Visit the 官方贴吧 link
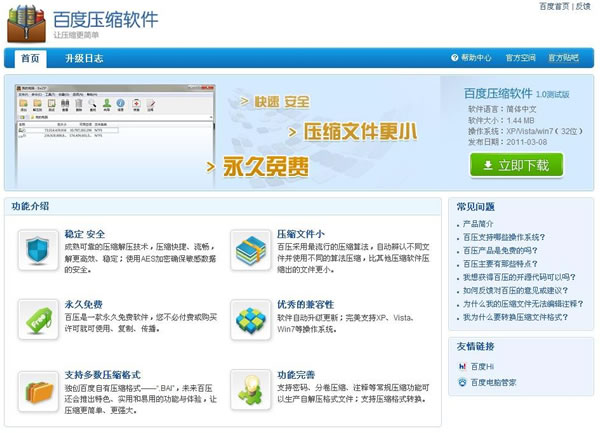The height and width of the screenshot is (433, 600). click(x=563, y=58)
